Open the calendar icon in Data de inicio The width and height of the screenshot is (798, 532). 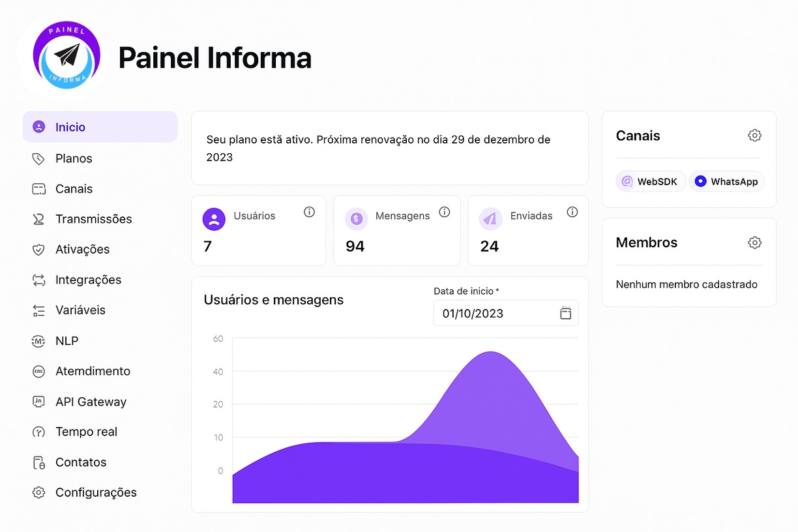coord(565,313)
